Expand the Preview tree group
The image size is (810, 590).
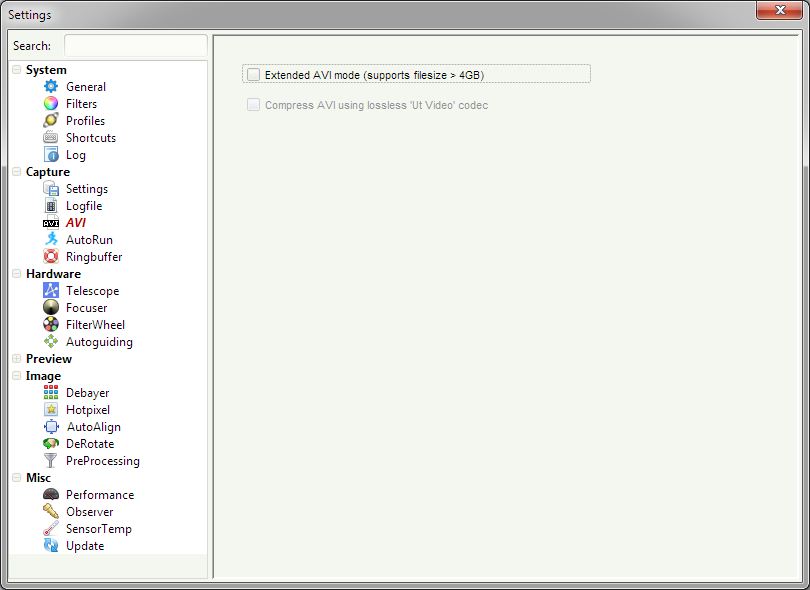pos(17,359)
